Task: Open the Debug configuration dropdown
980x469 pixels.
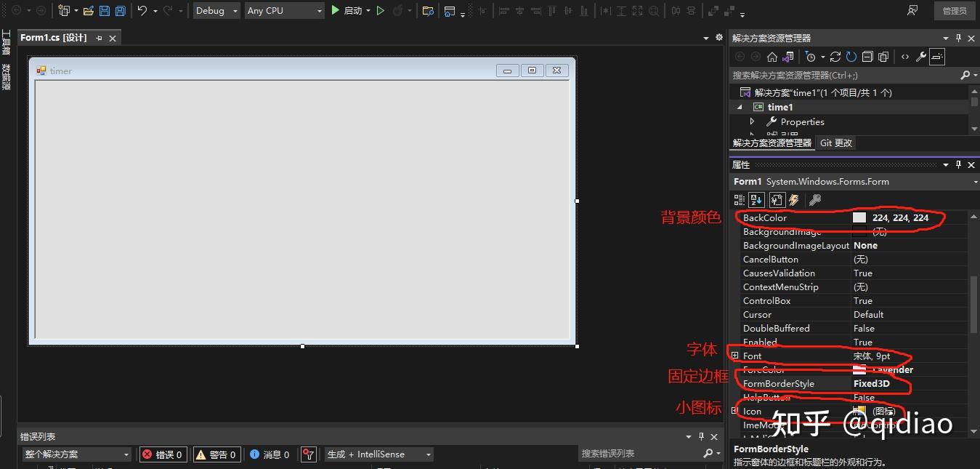Action: [x=216, y=10]
